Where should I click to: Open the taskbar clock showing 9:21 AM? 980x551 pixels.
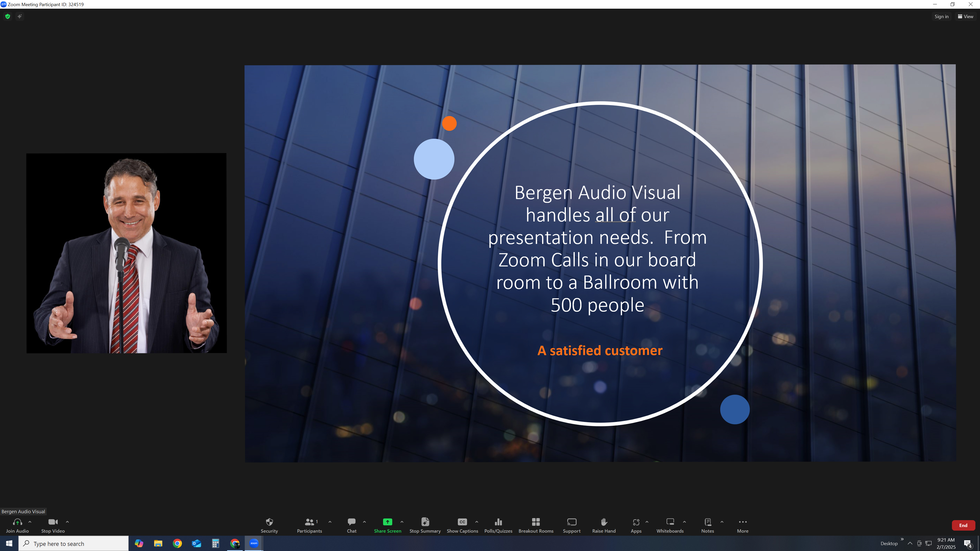[x=946, y=543]
